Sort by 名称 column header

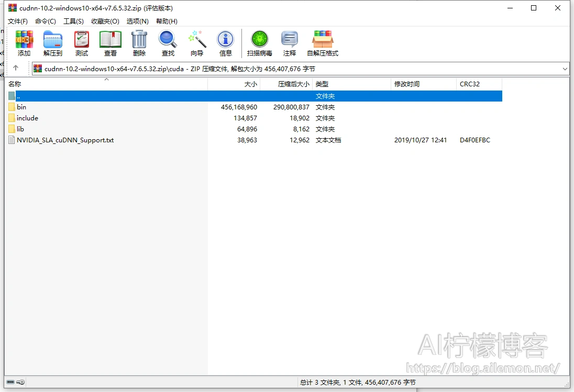(106, 84)
